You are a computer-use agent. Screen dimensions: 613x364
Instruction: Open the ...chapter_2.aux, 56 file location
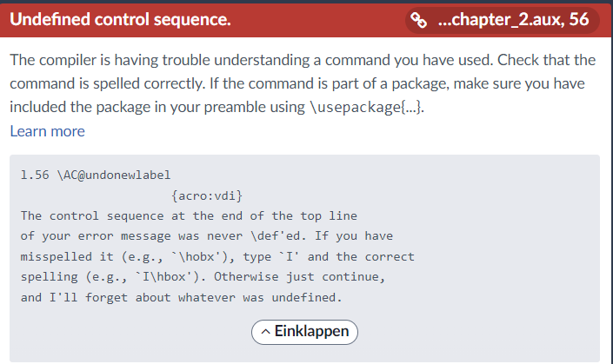point(513,20)
